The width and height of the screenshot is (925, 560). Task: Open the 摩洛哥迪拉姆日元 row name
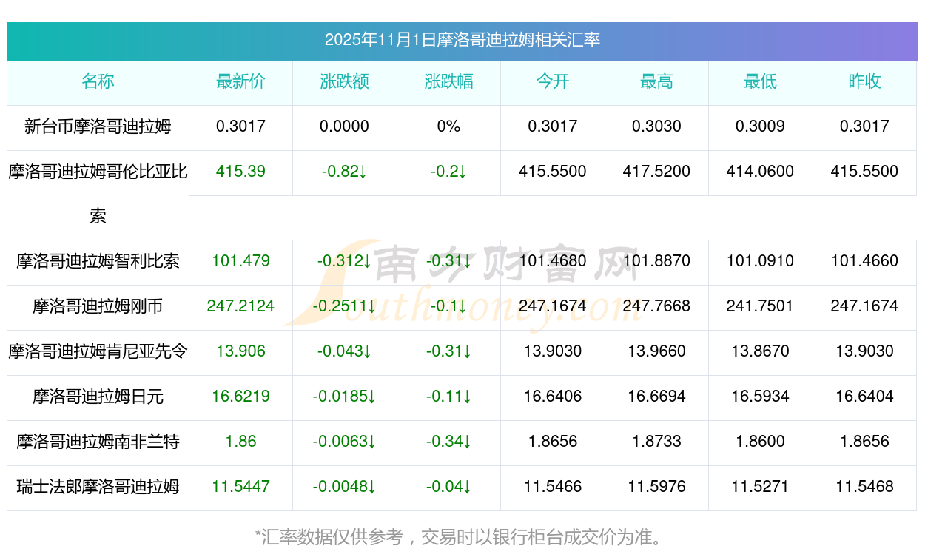point(98,397)
